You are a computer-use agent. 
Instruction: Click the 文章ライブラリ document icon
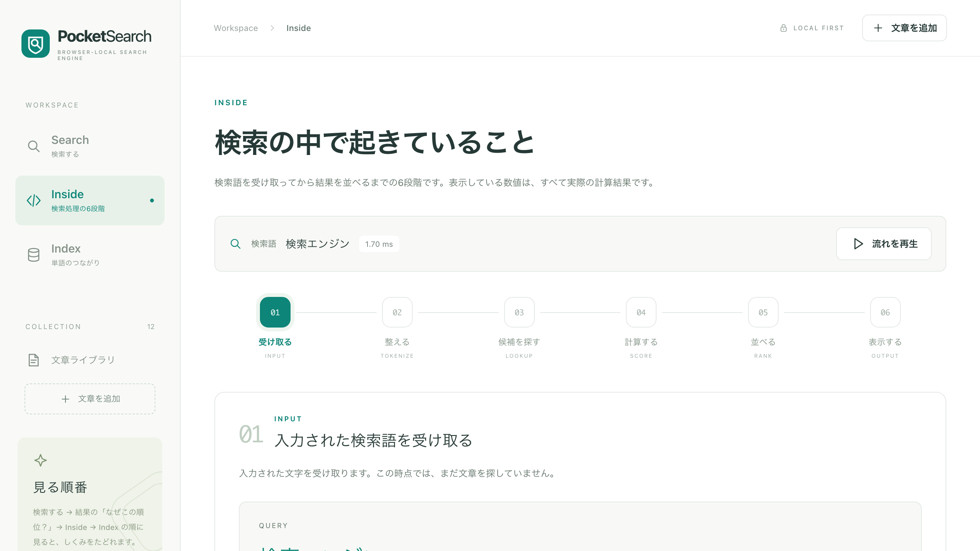[x=34, y=360]
